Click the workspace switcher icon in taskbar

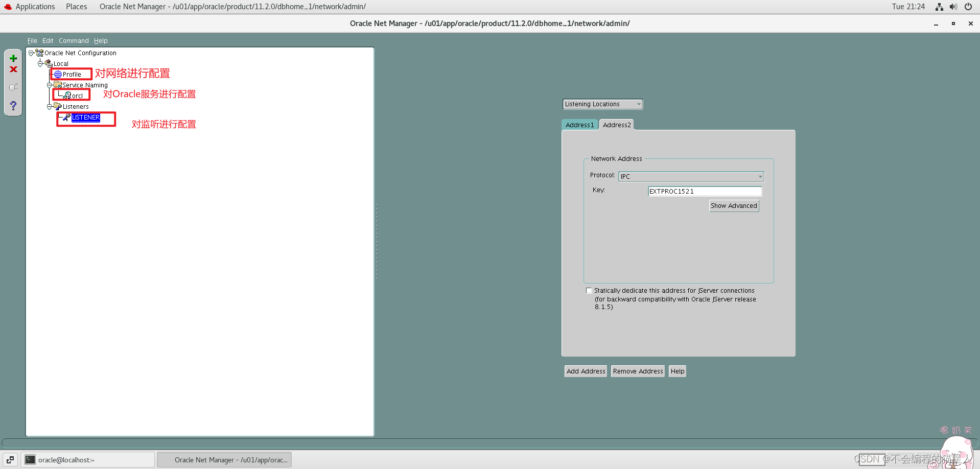point(10,460)
